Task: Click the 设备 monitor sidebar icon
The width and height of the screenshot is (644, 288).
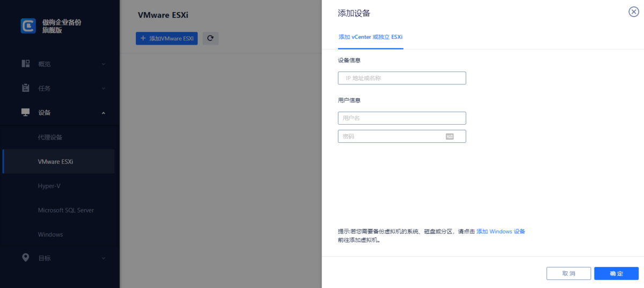Action: [x=25, y=112]
